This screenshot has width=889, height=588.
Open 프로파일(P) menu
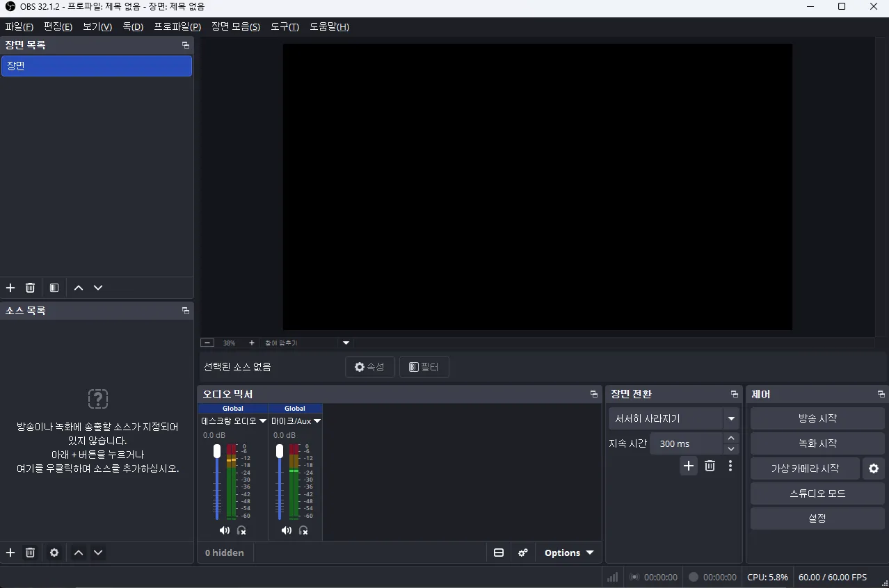[177, 26]
